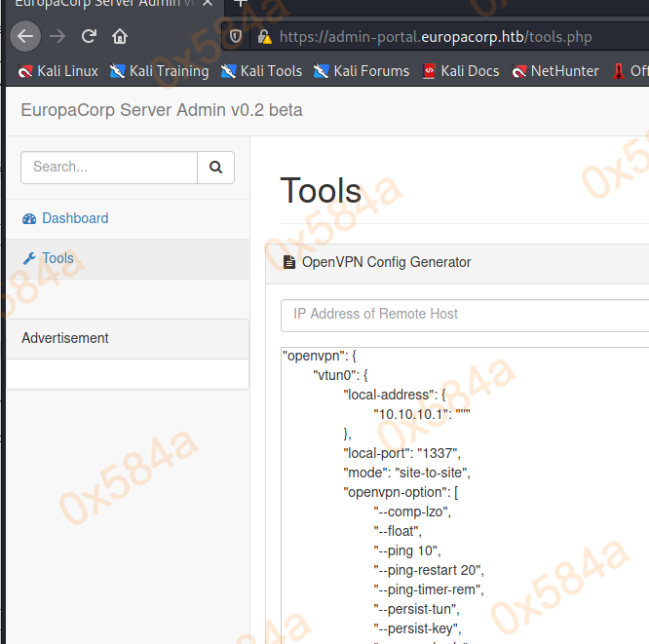The image size is (649, 644).
Task: Focus the sidebar Search input field
Action: (109, 167)
